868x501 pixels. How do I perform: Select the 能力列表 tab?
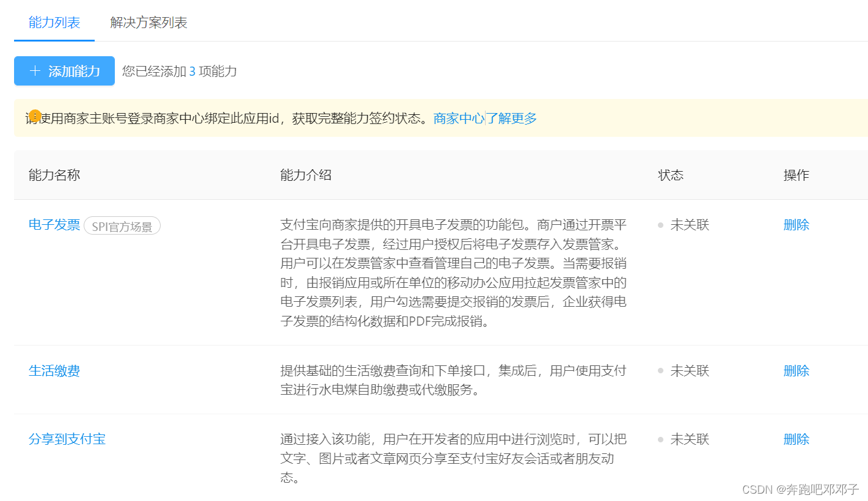[x=54, y=23]
